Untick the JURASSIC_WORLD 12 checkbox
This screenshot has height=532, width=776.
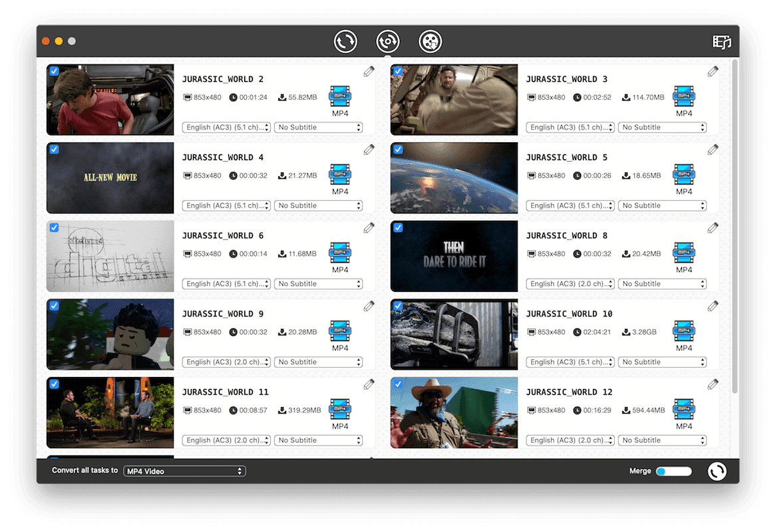coord(398,384)
